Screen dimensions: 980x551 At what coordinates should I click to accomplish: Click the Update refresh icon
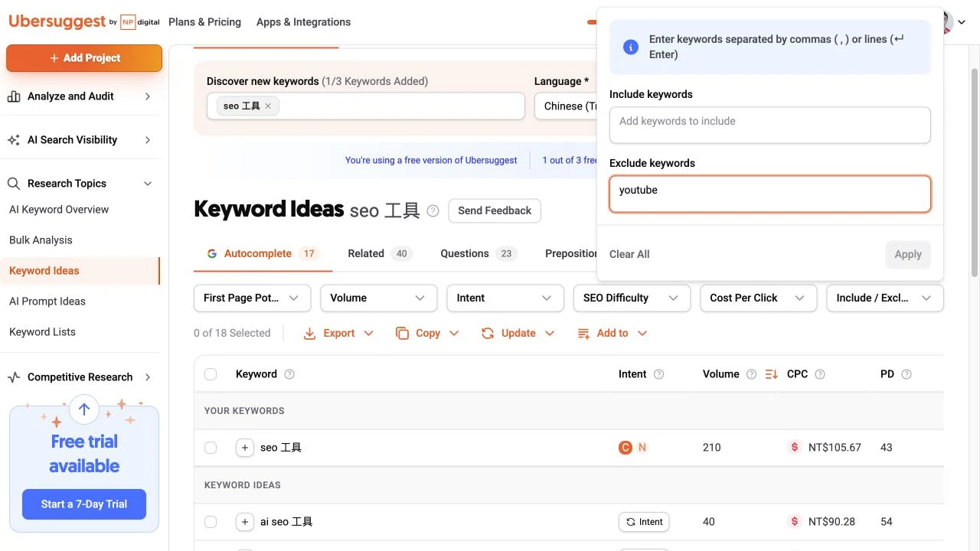488,334
